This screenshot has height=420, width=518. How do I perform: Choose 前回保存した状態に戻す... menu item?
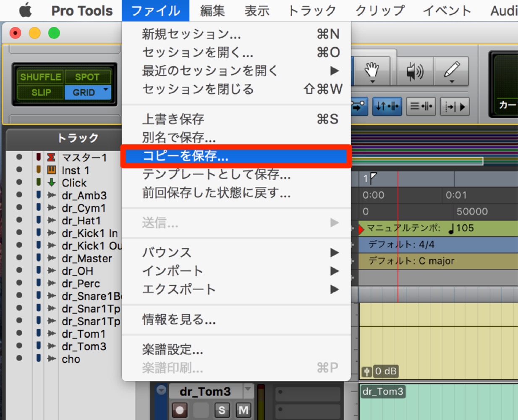[236, 193]
